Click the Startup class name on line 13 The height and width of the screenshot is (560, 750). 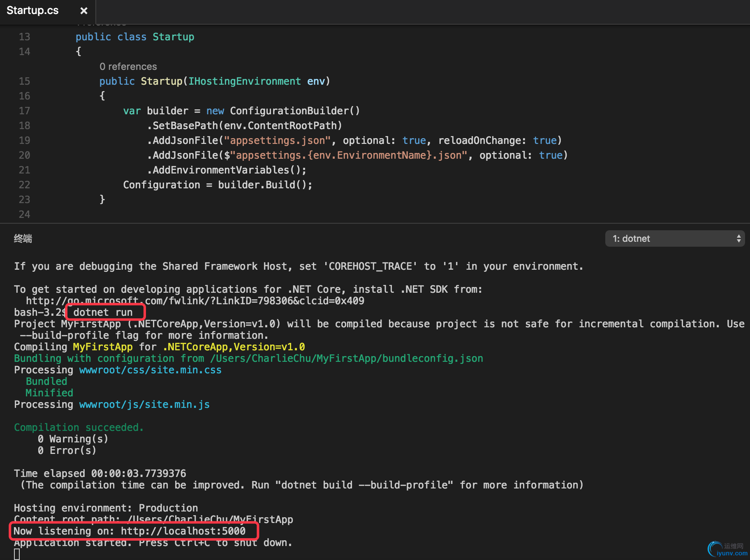pos(173,37)
